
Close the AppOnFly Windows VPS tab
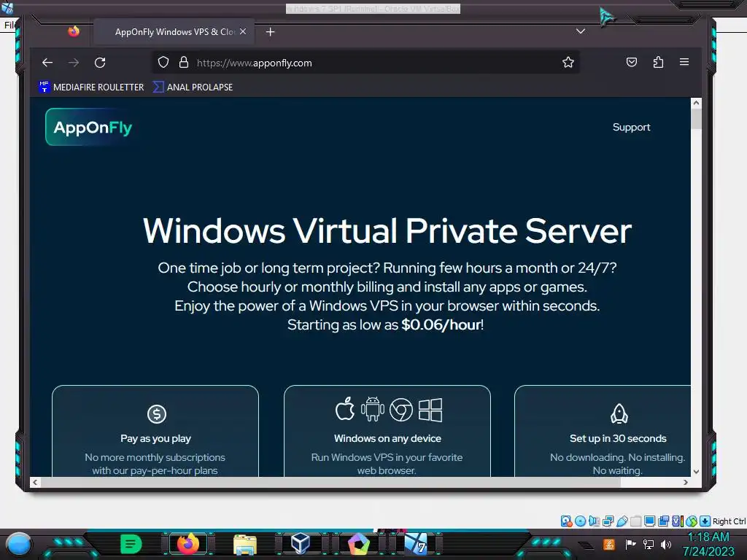click(243, 31)
